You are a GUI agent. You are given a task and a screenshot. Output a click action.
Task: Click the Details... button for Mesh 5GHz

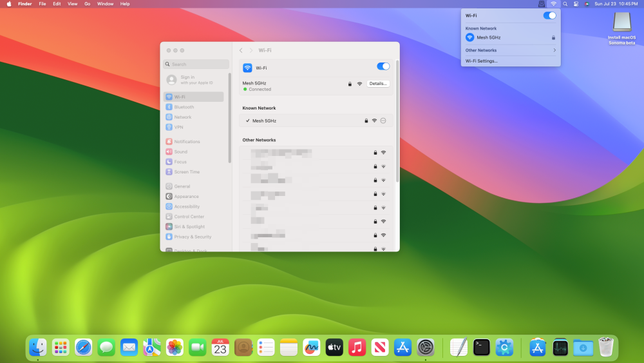point(378,83)
